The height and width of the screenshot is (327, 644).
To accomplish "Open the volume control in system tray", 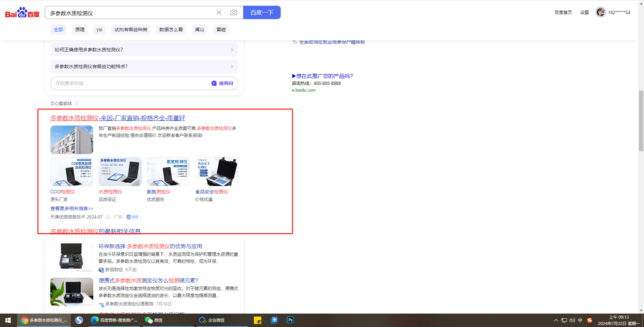I will tap(572, 320).
